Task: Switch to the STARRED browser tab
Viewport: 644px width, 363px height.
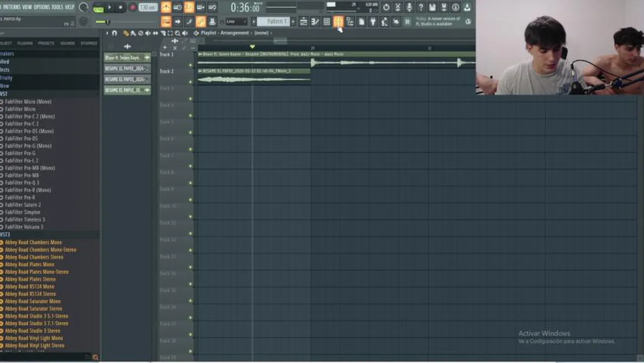Action: pos(89,43)
